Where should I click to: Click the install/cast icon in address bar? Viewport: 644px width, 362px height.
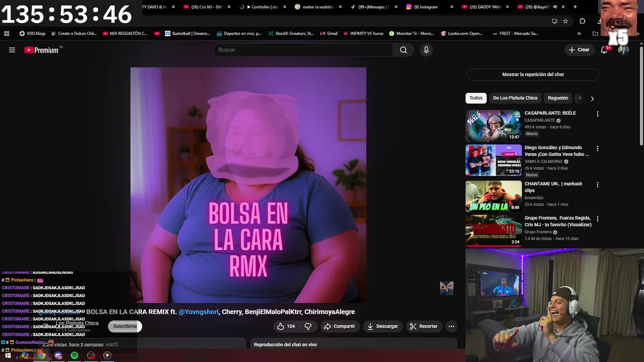pyautogui.click(x=554, y=21)
